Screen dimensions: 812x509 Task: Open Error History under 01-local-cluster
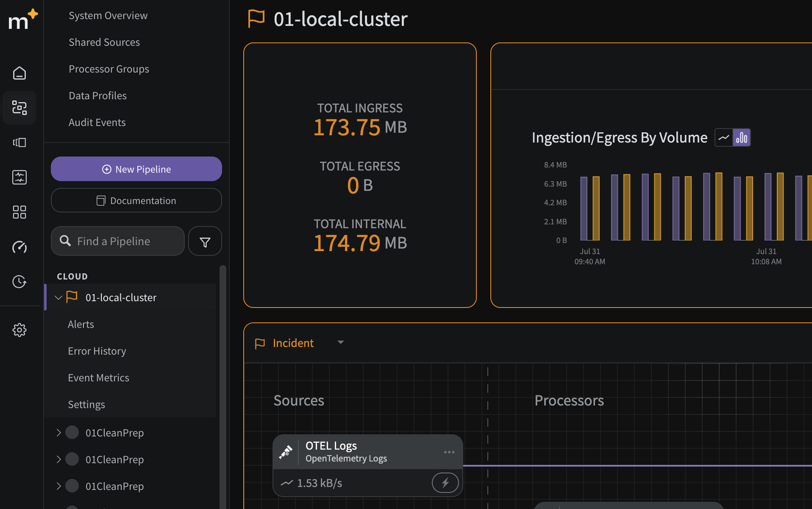tap(97, 351)
